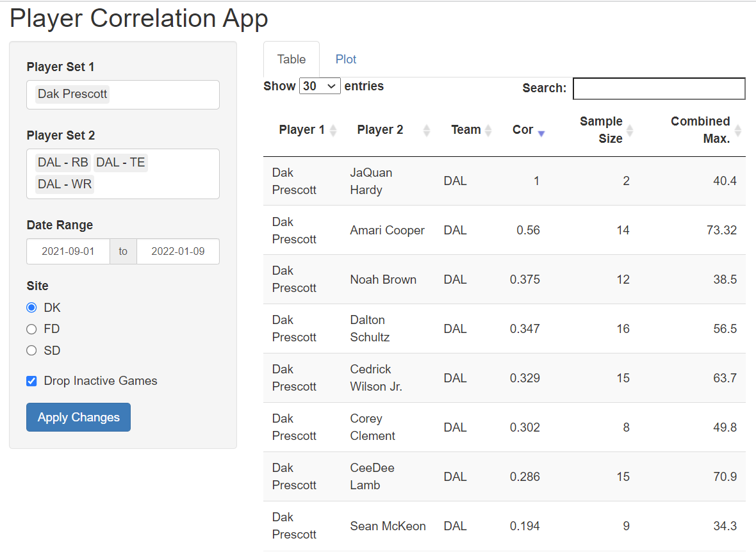Image resolution: width=756 pixels, height=552 pixels.
Task: Click the 56.5 combined max value
Action: (725, 329)
